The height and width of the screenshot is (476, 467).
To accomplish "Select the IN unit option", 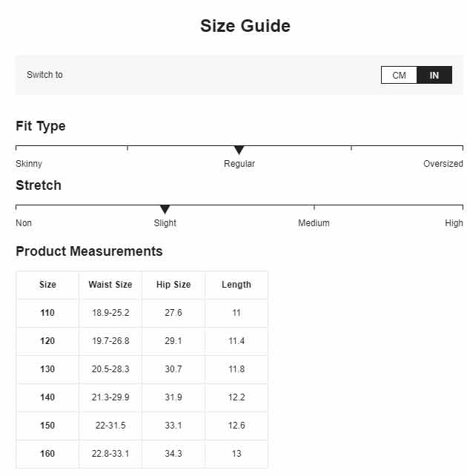I will [x=434, y=75].
